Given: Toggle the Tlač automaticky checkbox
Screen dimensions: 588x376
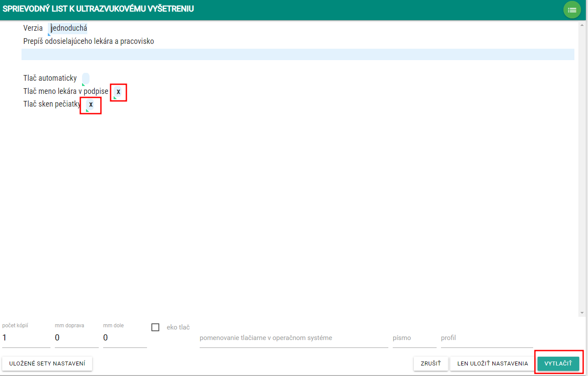Looking at the screenshot, I should click(86, 79).
